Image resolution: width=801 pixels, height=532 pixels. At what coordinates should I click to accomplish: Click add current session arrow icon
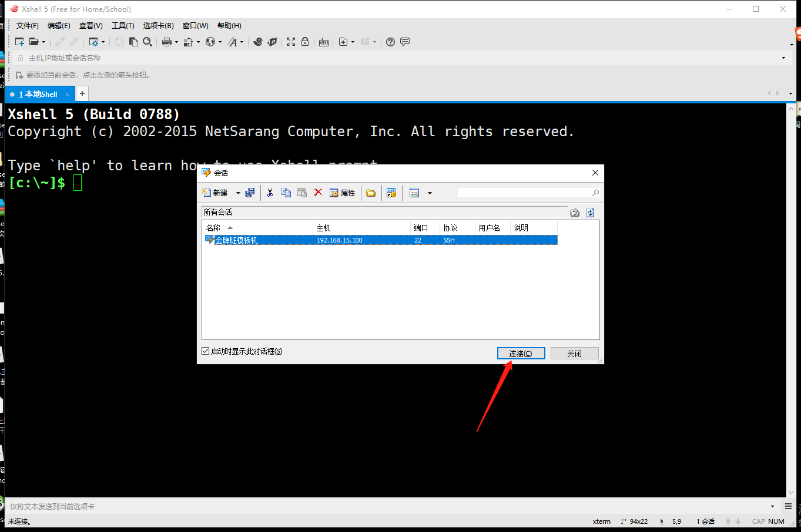(19, 75)
